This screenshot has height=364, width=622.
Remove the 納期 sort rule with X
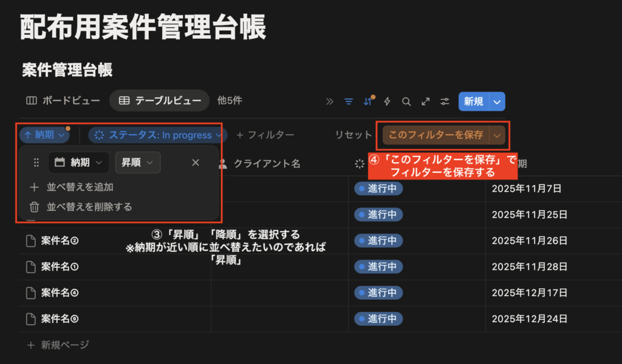click(x=195, y=163)
